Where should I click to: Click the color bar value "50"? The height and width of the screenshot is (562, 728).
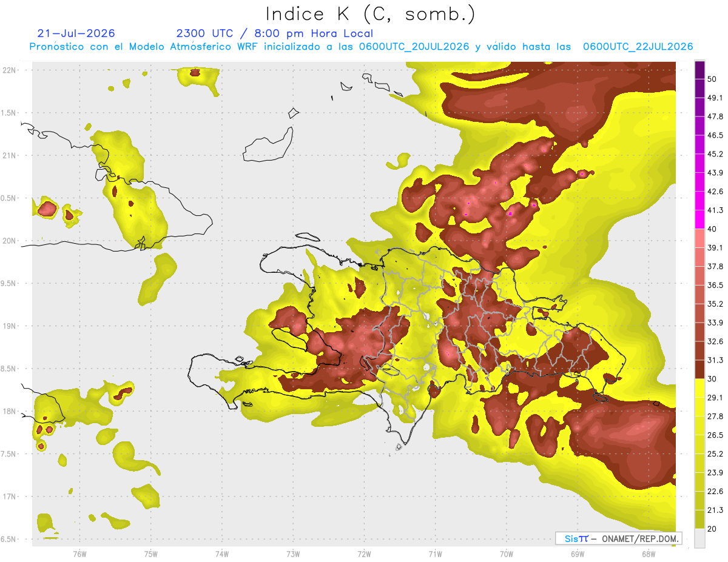(712, 79)
